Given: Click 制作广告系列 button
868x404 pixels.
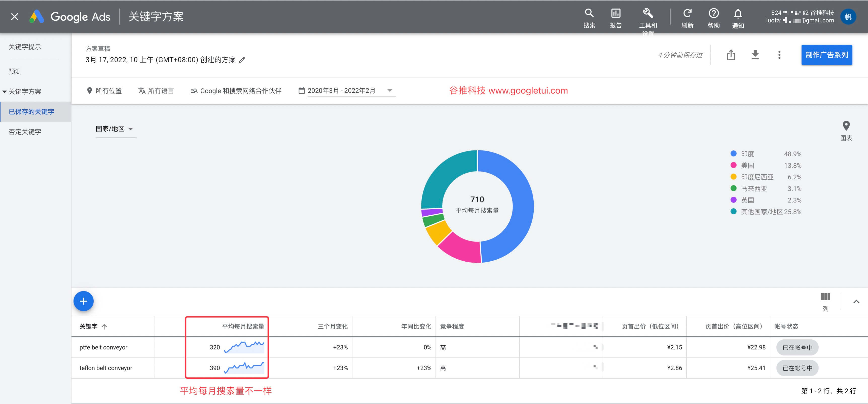Looking at the screenshot, I should [826, 55].
